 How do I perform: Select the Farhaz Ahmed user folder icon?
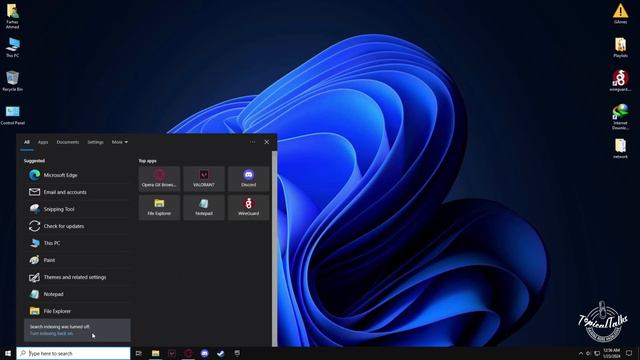point(12,16)
